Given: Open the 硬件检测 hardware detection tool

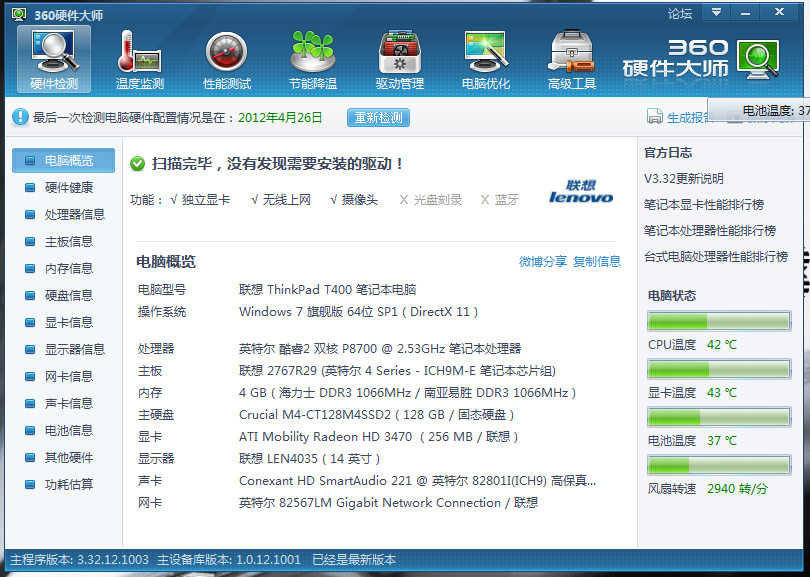Looking at the screenshot, I should point(54,59).
